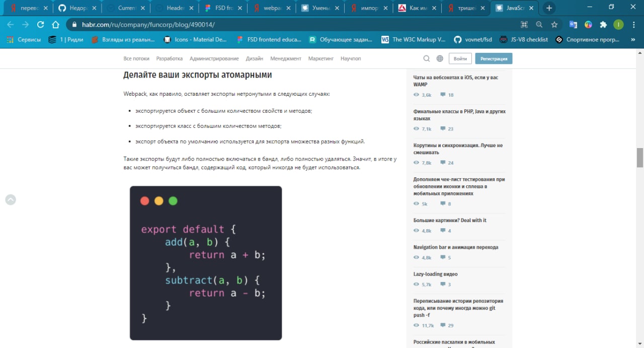Open article Финальные классы в PHP, Java
The image size is (644, 348).
coord(459,115)
